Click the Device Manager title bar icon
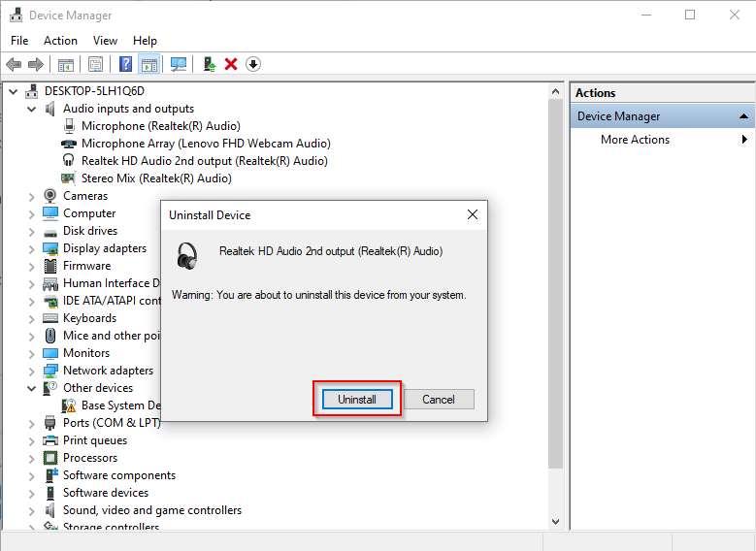The image size is (756, 551). [x=16, y=15]
